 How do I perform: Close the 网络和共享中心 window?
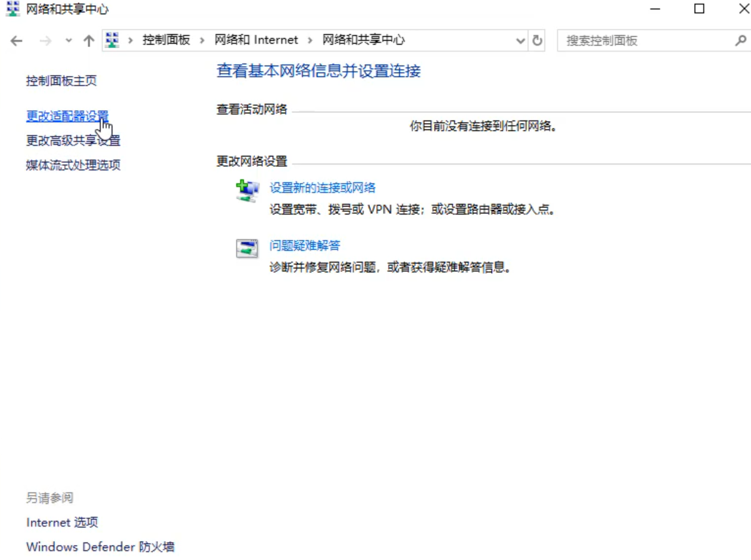(744, 9)
